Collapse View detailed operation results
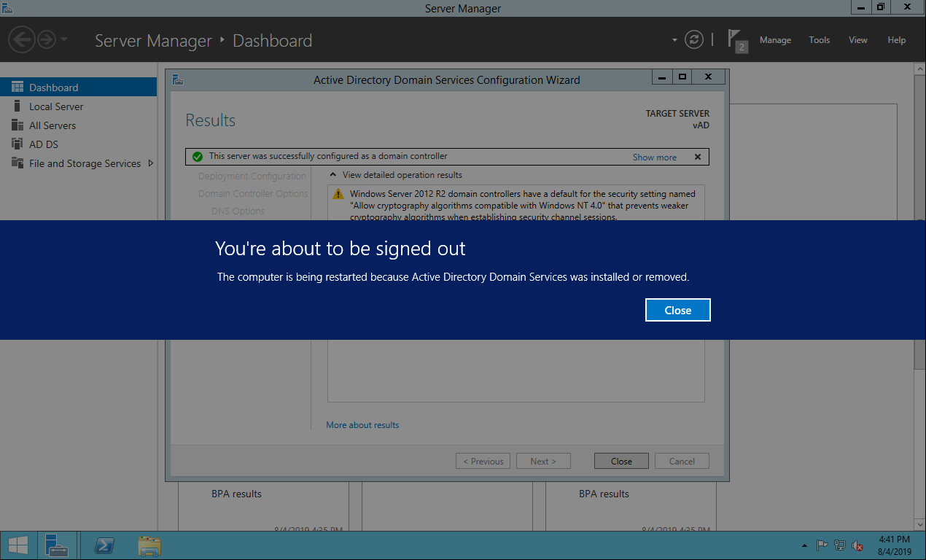 point(333,175)
